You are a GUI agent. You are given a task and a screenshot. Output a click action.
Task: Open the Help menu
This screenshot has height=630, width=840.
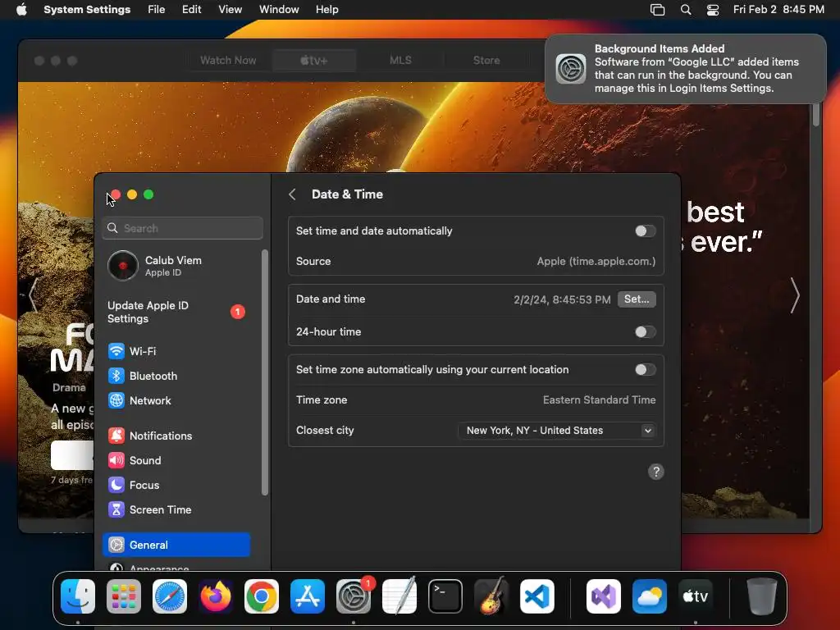326,10
